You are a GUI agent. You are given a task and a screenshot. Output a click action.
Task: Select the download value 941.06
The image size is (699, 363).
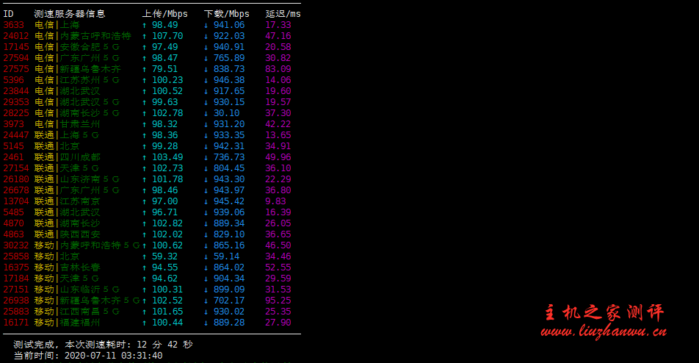(229, 25)
